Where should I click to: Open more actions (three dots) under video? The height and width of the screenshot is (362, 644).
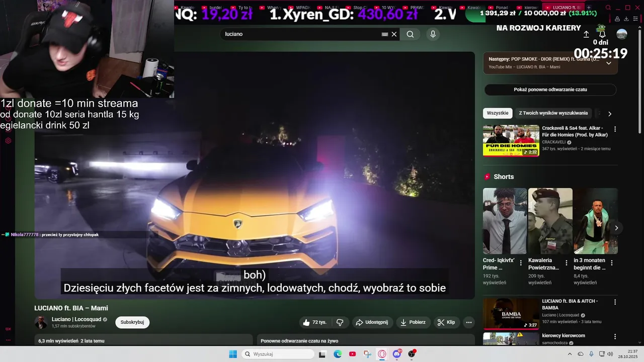469,322
